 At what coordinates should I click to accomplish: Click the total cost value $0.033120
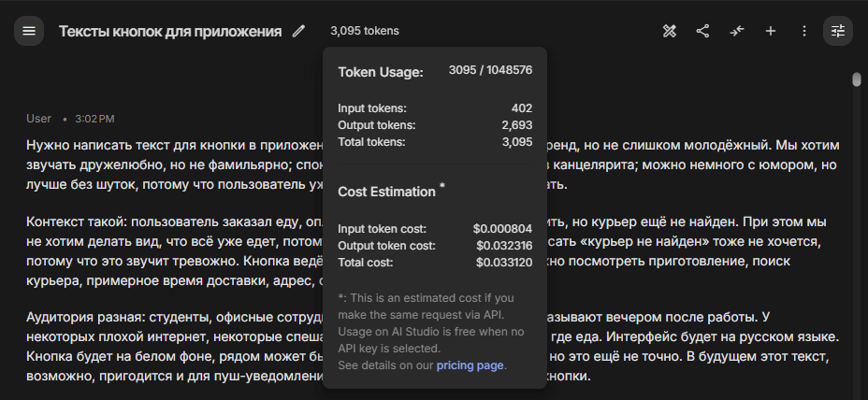point(504,263)
